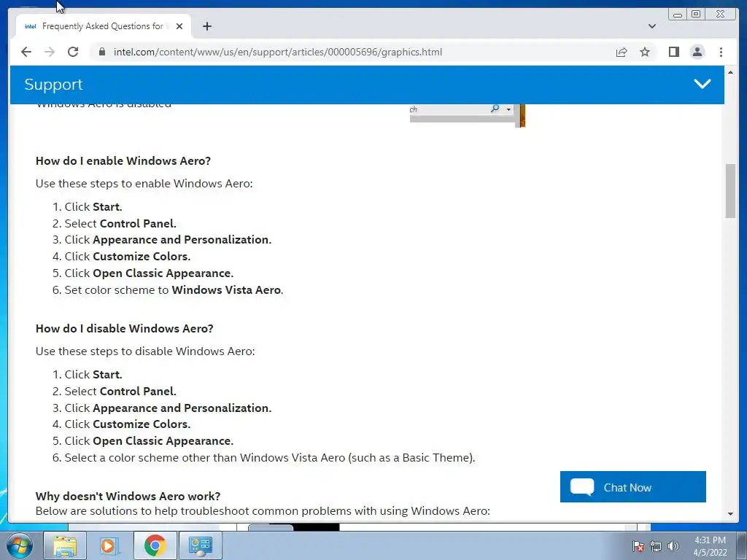Open the Chrome profile avatar menu
The width and height of the screenshot is (747, 560).
coord(697,52)
